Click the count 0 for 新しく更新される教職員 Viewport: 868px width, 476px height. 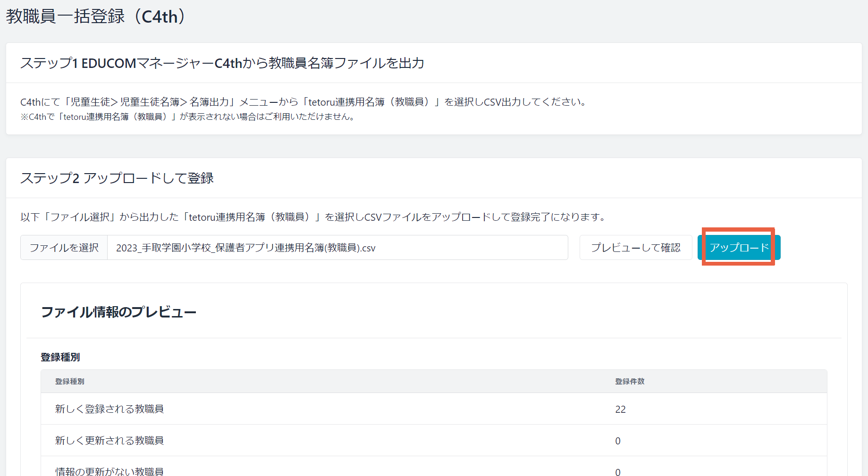[x=618, y=441]
